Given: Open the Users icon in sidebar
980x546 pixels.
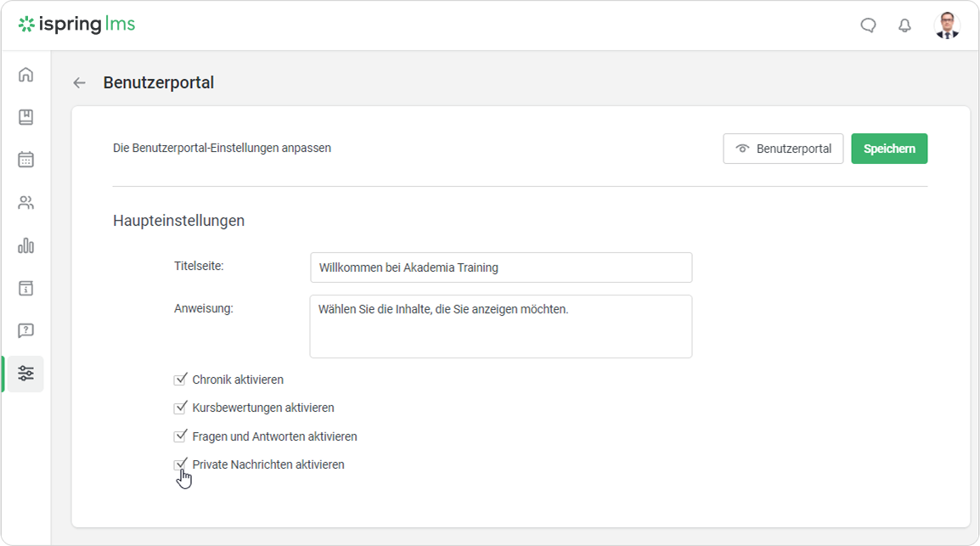Looking at the screenshot, I should (25, 203).
